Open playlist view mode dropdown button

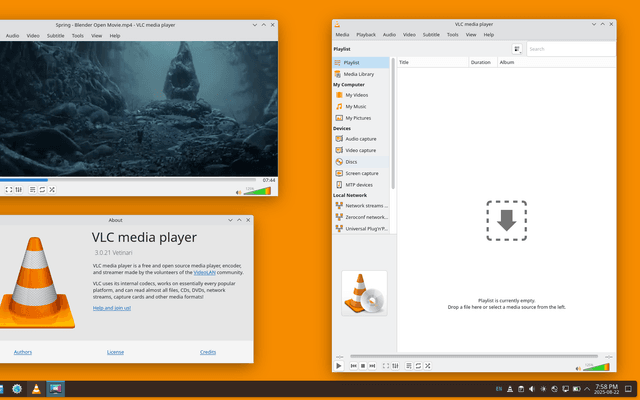point(517,49)
